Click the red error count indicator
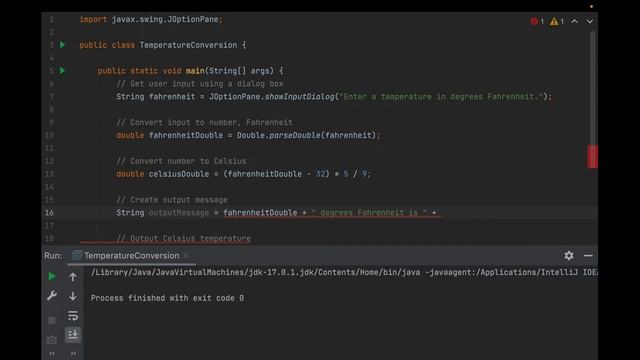The width and height of the screenshot is (640, 360). (x=537, y=21)
